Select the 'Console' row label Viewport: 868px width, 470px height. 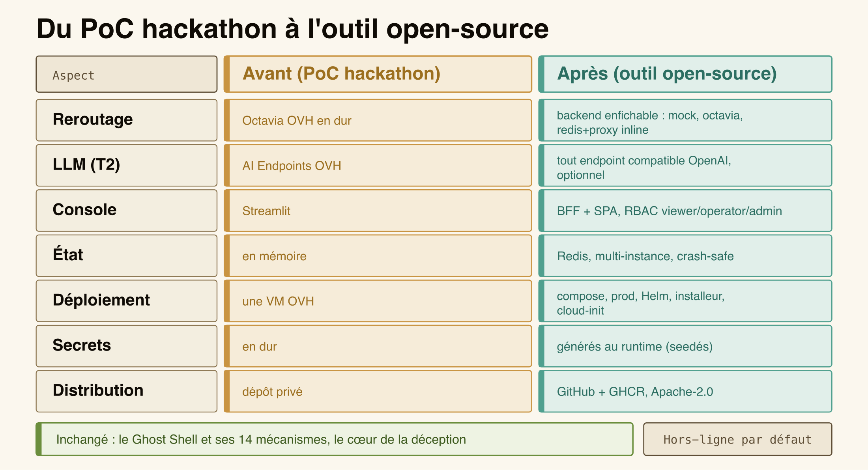[127, 211]
